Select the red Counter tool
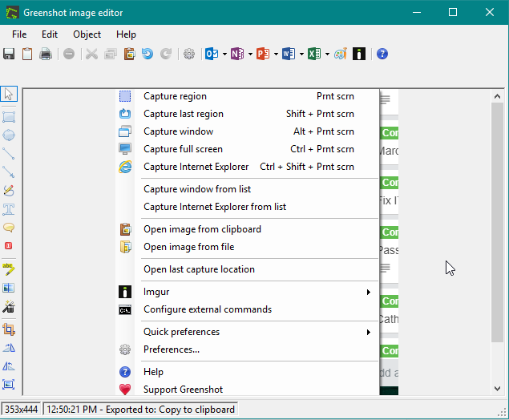 (9, 246)
